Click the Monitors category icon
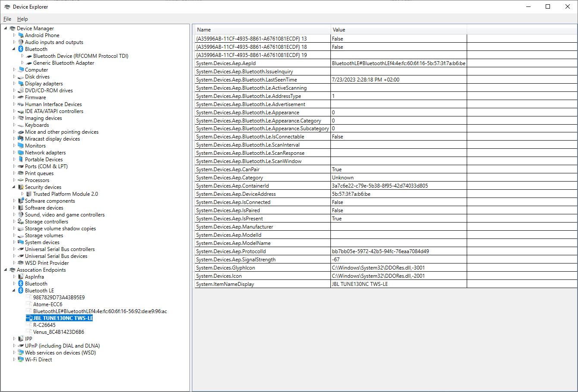Viewport: 578px width, 392px height. pyautogui.click(x=21, y=146)
